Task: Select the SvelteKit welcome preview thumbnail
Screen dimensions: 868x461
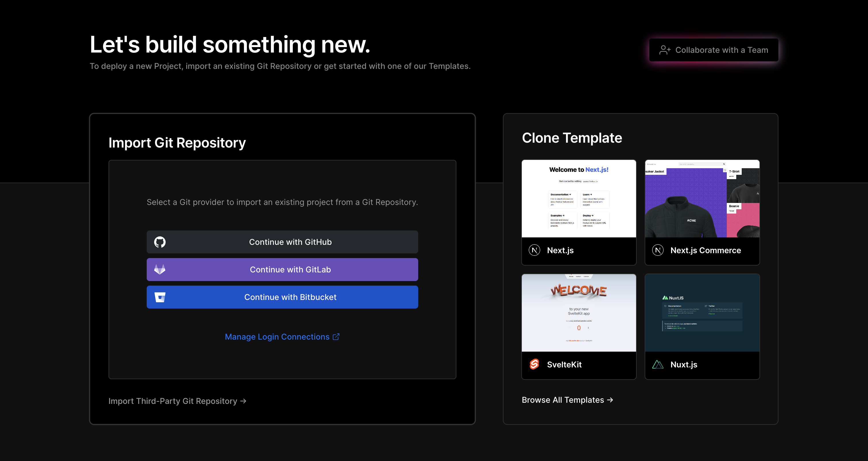Action: click(x=579, y=313)
